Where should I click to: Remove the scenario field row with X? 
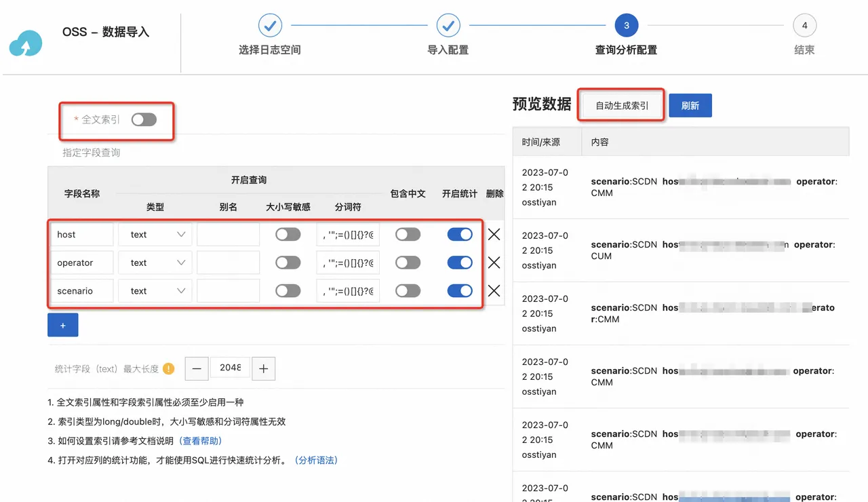(494, 291)
